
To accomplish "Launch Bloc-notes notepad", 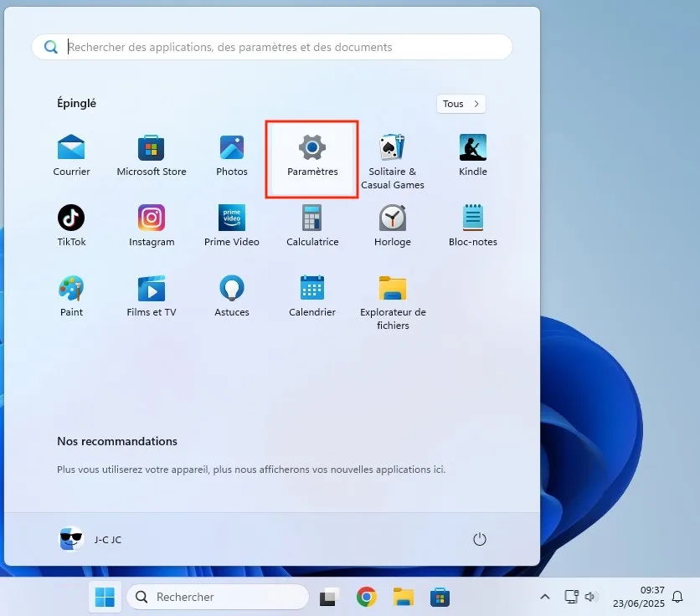I will click(473, 225).
